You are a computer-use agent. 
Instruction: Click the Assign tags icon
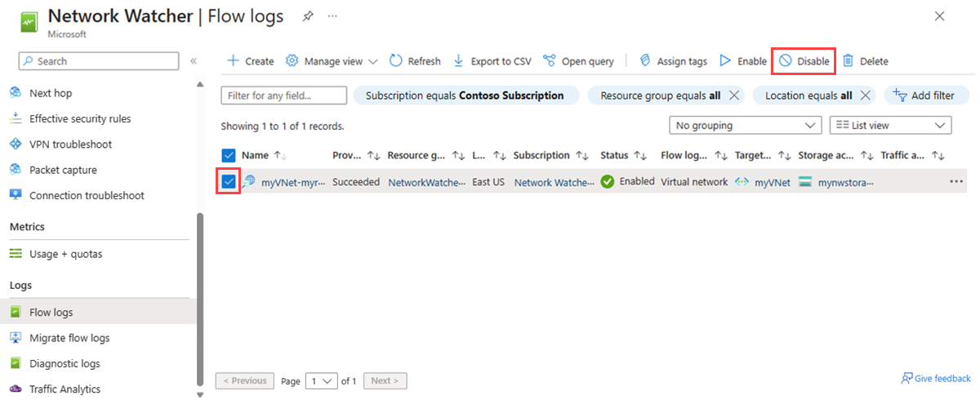pyautogui.click(x=645, y=61)
